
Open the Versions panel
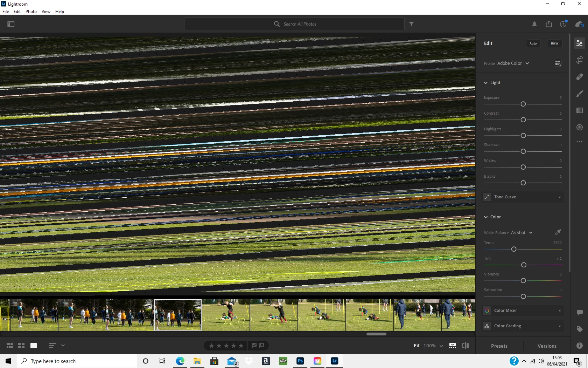tap(547, 346)
